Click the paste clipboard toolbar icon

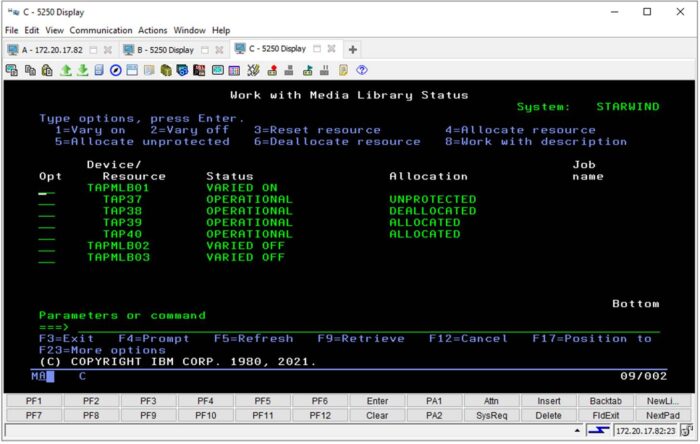(47, 70)
